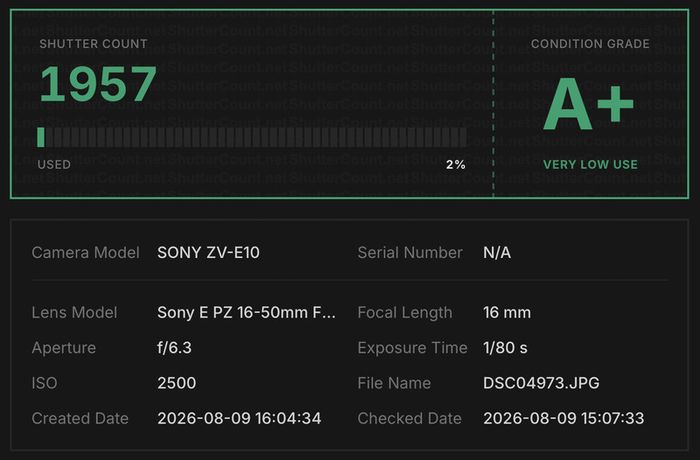Click the DSC04973.JPG file name

[541, 383]
